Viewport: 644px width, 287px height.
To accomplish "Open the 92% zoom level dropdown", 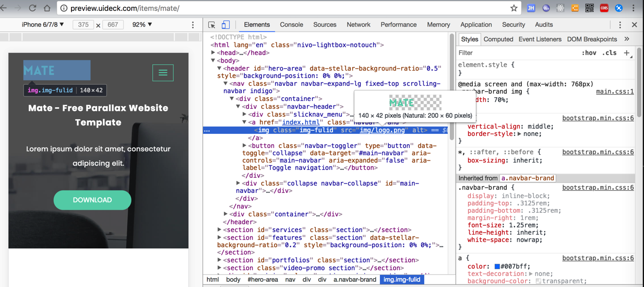I will (142, 25).
